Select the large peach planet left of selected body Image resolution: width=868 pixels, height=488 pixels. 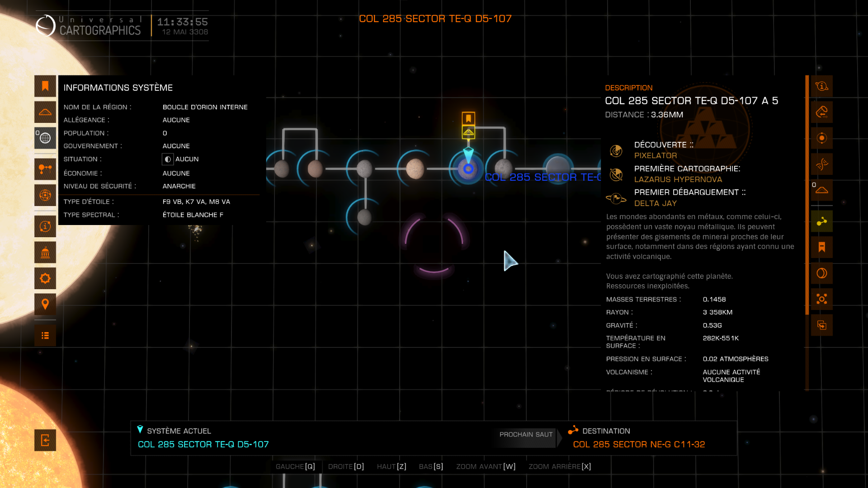pos(415,169)
